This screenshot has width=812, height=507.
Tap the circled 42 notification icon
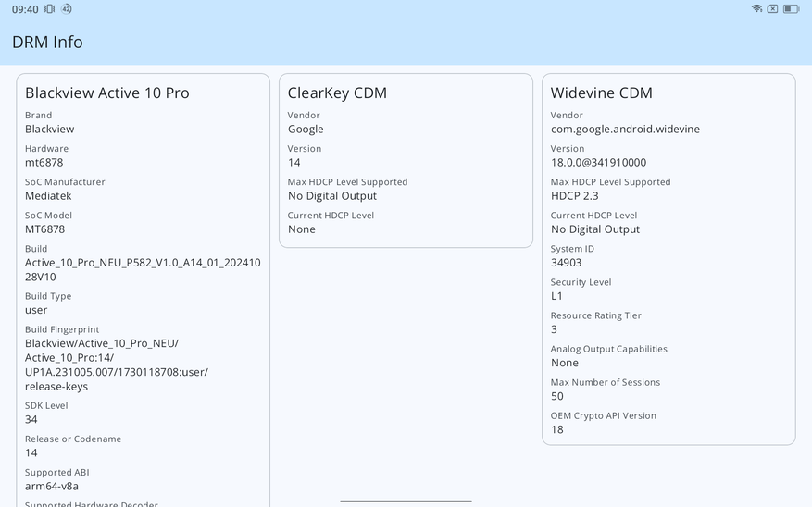point(67,9)
